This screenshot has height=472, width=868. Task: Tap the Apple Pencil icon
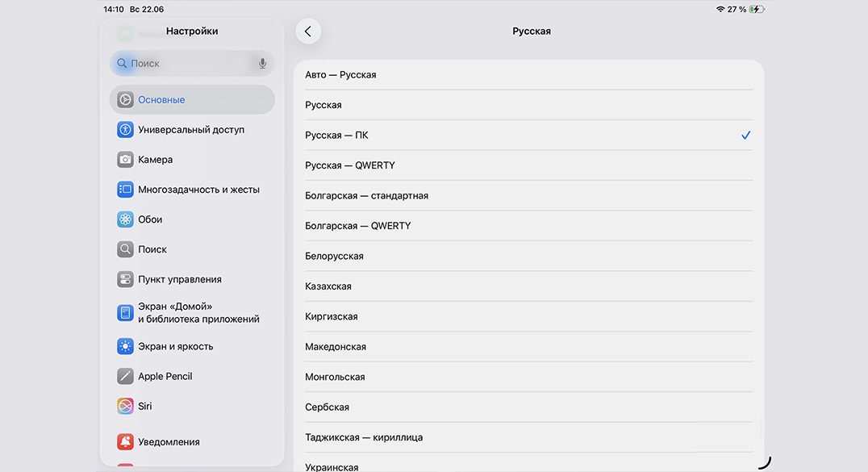tap(125, 376)
